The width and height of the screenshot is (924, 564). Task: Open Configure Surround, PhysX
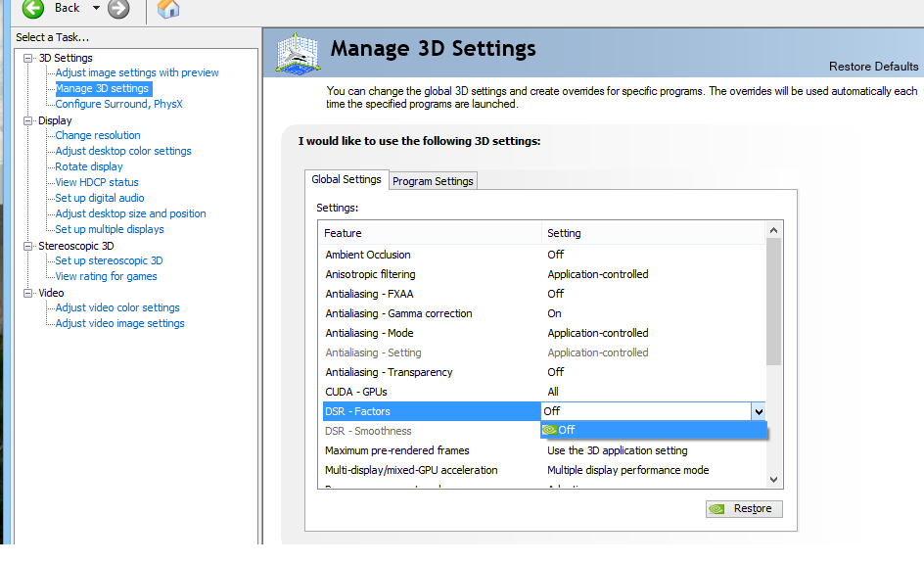pyautogui.click(x=119, y=104)
